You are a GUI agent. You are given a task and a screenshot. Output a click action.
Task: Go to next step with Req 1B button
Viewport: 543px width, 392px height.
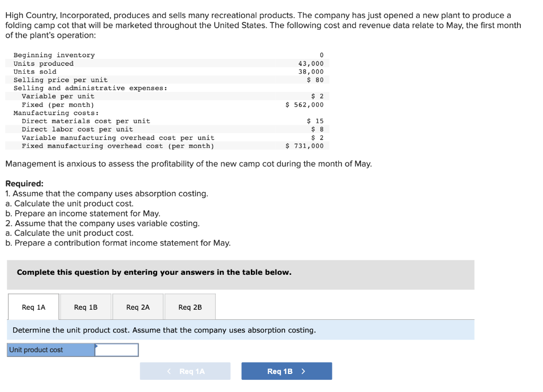[287, 371]
